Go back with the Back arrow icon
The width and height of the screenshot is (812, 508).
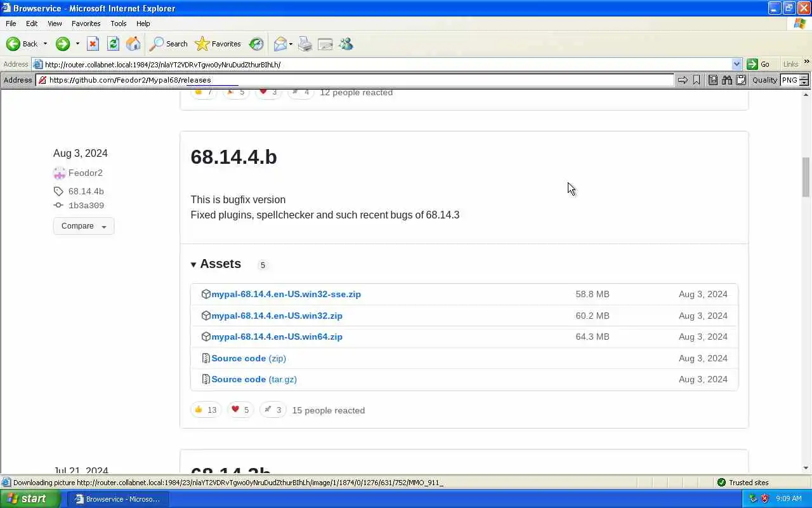13,44
